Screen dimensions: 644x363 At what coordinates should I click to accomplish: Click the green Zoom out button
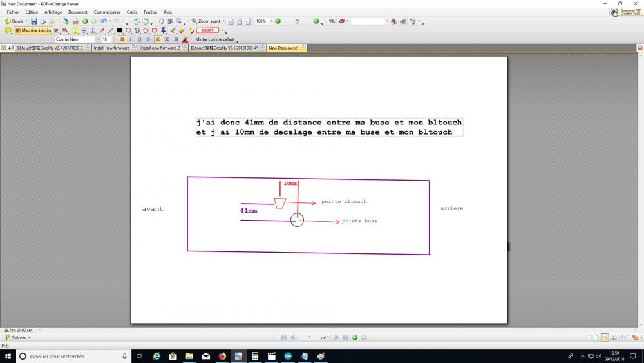click(278, 21)
